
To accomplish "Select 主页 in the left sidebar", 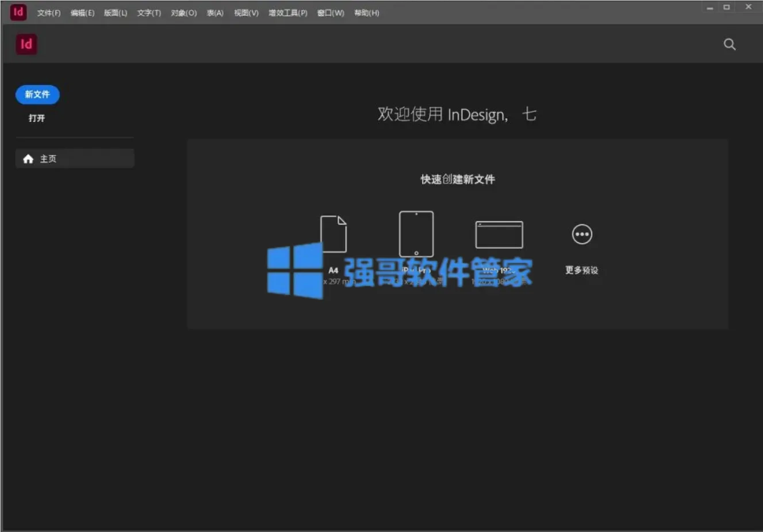I will 75,159.
